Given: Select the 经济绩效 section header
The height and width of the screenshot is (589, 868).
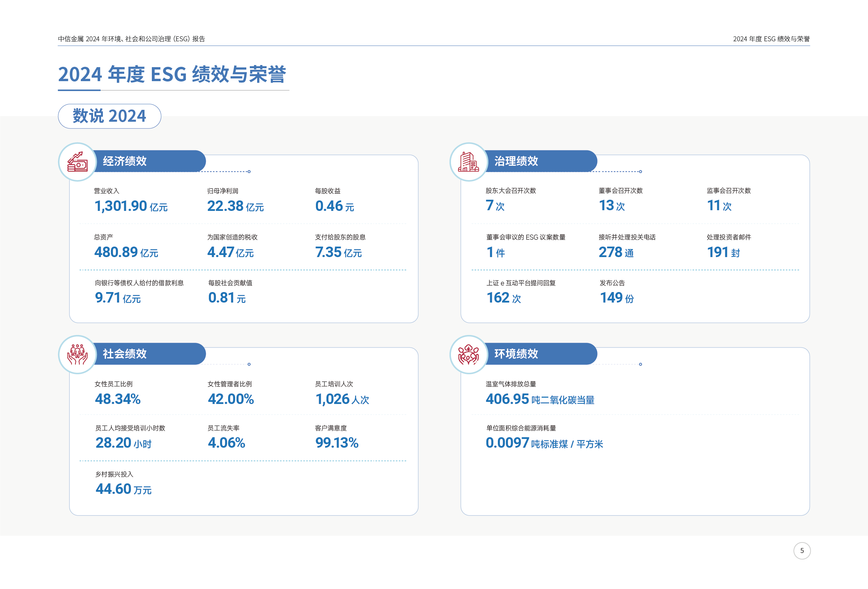Looking at the screenshot, I should pos(125,161).
